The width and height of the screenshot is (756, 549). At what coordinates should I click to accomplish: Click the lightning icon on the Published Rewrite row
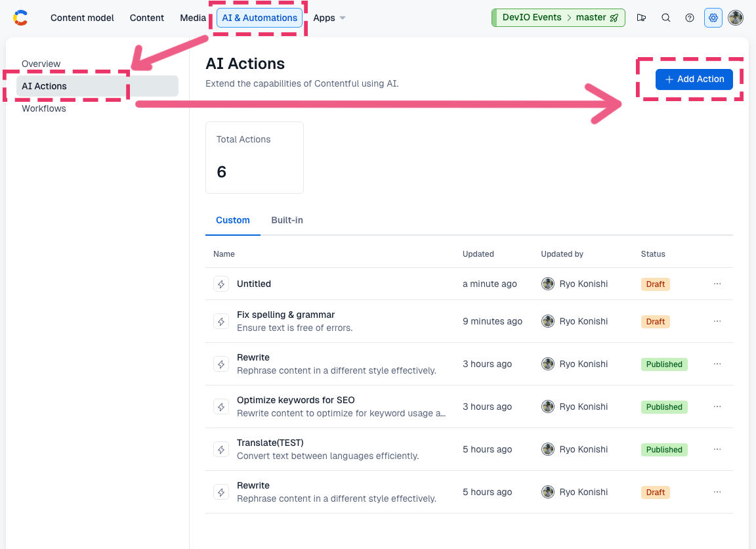point(221,364)
